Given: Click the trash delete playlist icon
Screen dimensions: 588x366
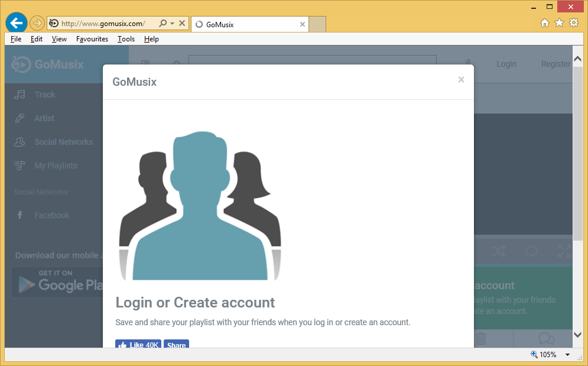Looking at the screenshot, I should [481, 339].
